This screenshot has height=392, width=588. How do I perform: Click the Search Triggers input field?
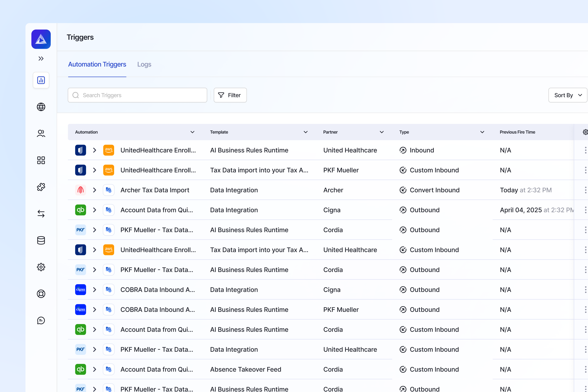pyautogui.click(x=137, y=95)
